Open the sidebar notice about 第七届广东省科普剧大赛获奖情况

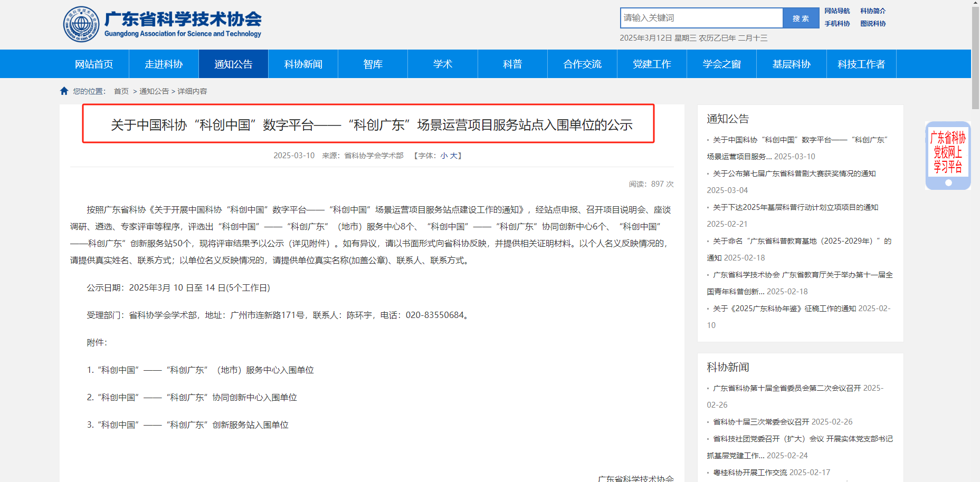click(x=794, y=173)
